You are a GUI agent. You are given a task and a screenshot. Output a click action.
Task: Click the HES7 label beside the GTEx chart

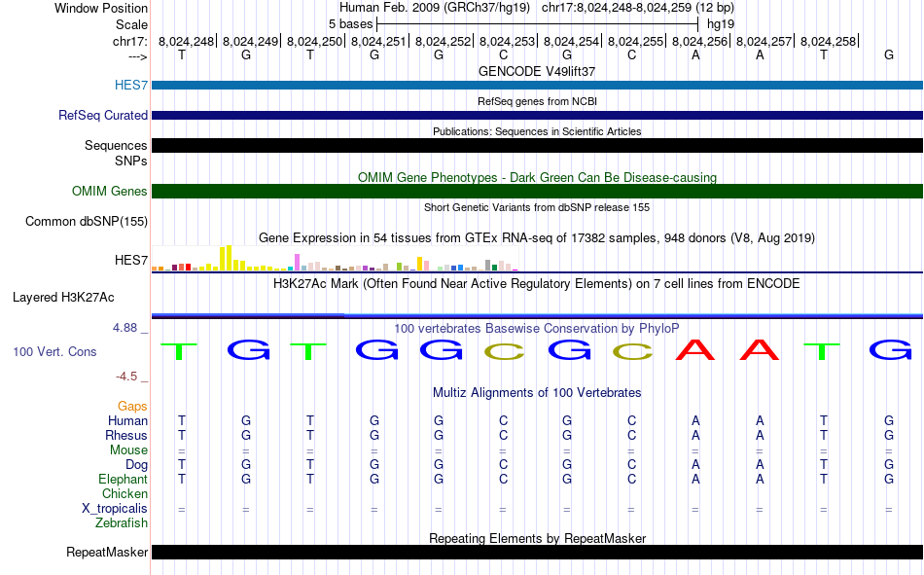pos(131,260)
